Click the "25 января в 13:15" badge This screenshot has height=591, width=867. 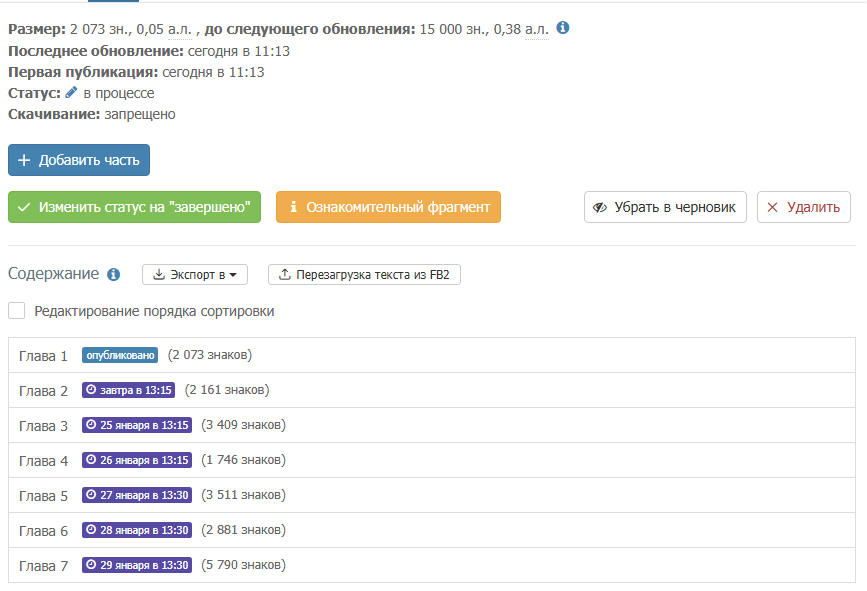pyautogui.click(x=137, y=425)
